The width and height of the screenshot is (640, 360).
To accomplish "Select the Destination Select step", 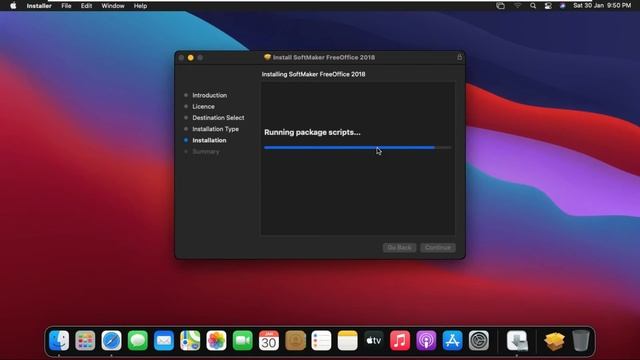I will pos(218,118).
